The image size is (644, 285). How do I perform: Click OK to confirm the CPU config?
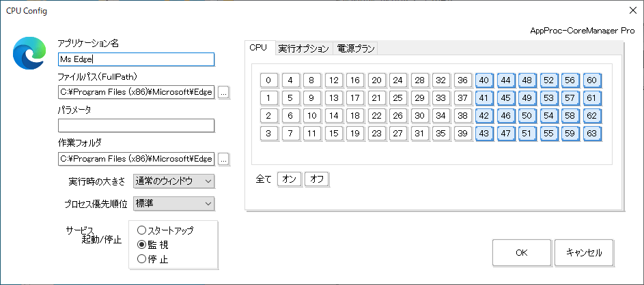[521, 252]
